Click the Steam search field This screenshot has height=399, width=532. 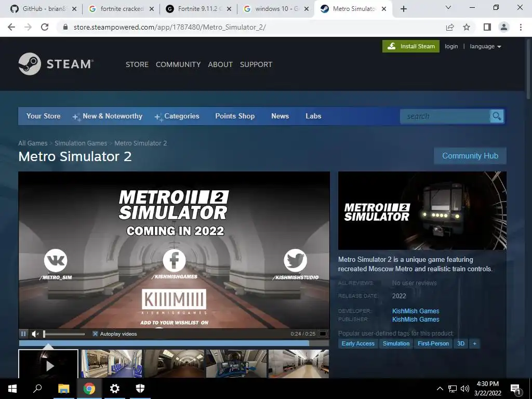pyautogui.click(x=445, y=116)
